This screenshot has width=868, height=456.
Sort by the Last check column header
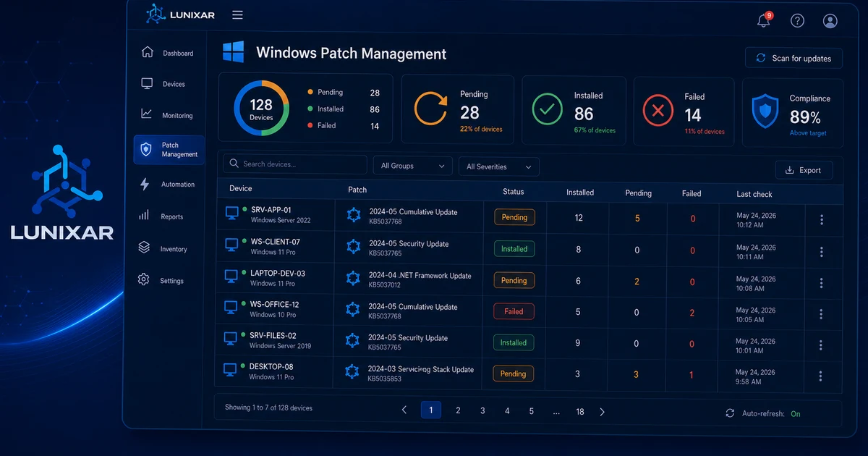tap(754, 194)
